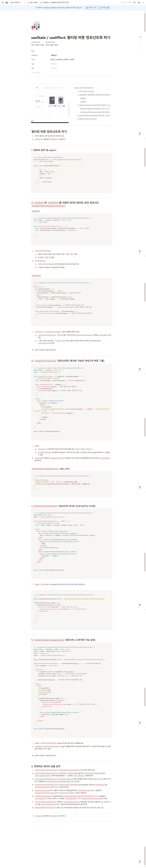Click 속성 추가 to add a property

tap(36, 72)
